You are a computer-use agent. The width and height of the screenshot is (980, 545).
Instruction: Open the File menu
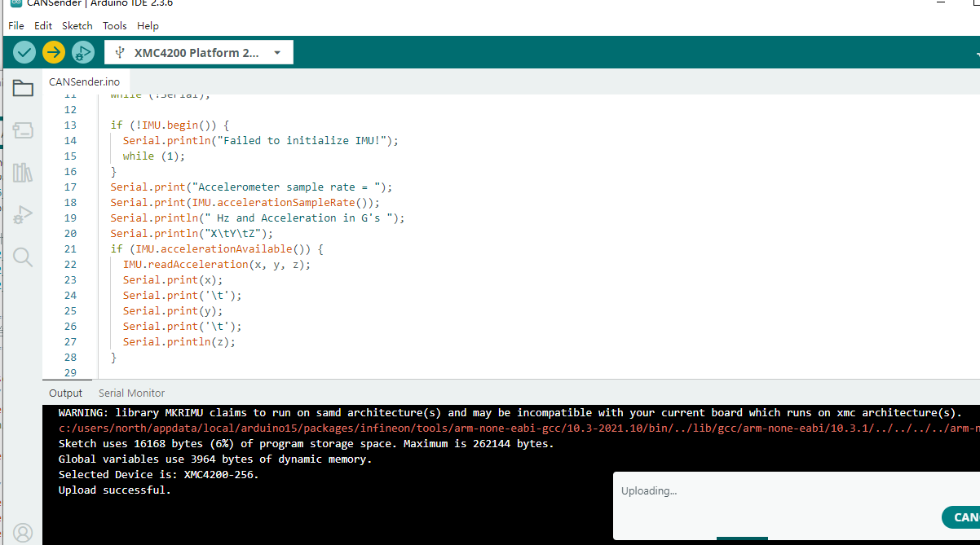(16, 26)
